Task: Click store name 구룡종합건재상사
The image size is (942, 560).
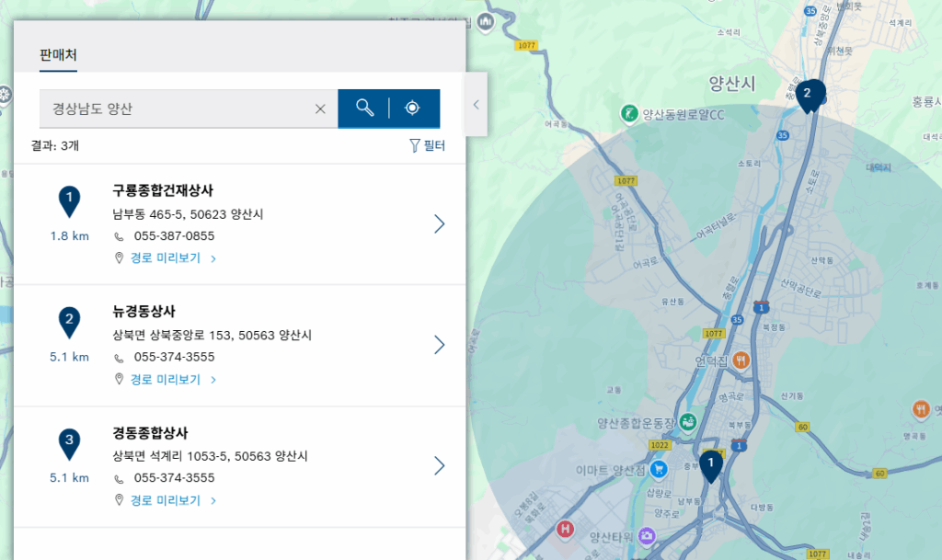Action: (163, 190)
